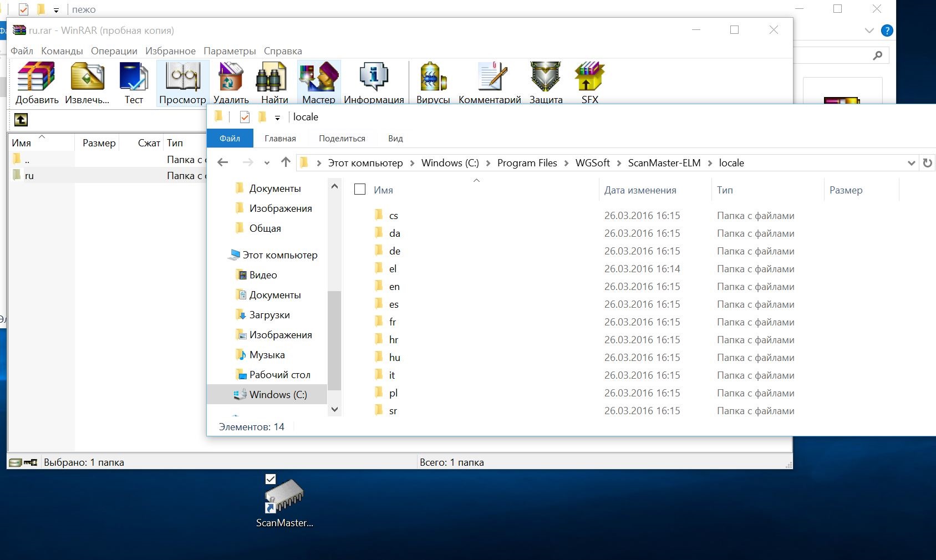Open the quick access dropdown in пежо window
This screenshot has width=936, height=560.
[56, 10]
